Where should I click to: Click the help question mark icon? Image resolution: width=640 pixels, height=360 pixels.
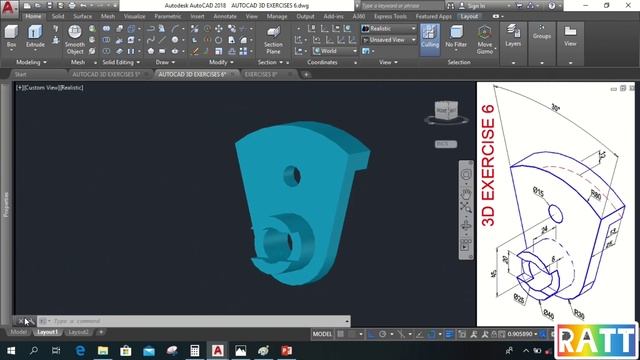click(551, 6)
